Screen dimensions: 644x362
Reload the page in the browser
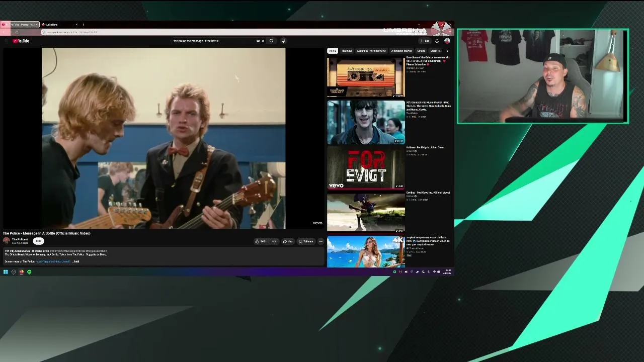pyautogui.click(x=17, y=32)
